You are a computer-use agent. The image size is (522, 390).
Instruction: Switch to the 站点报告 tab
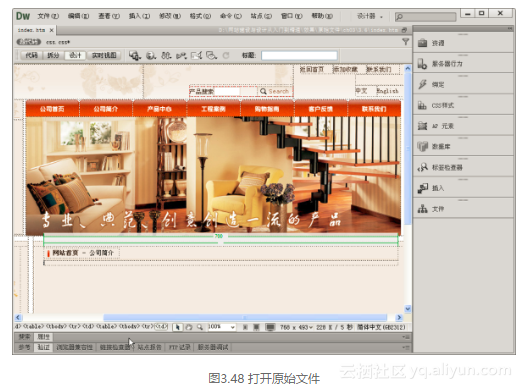click(149, 347)
